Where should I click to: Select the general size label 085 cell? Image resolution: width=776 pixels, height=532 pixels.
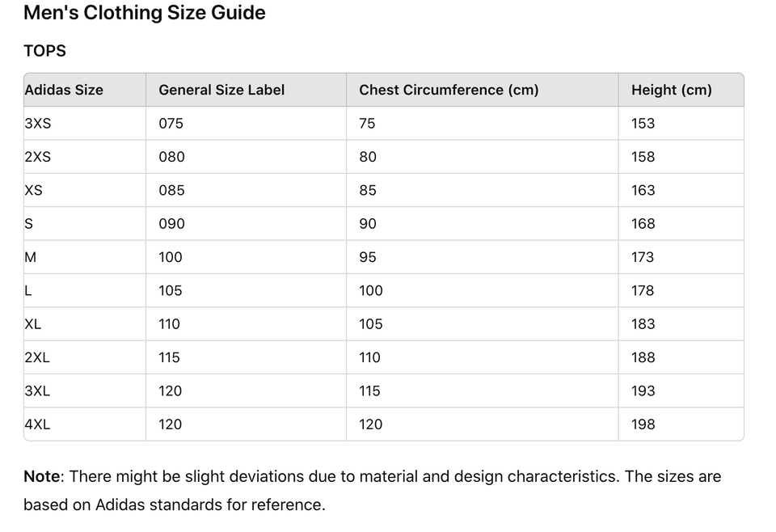171,191
